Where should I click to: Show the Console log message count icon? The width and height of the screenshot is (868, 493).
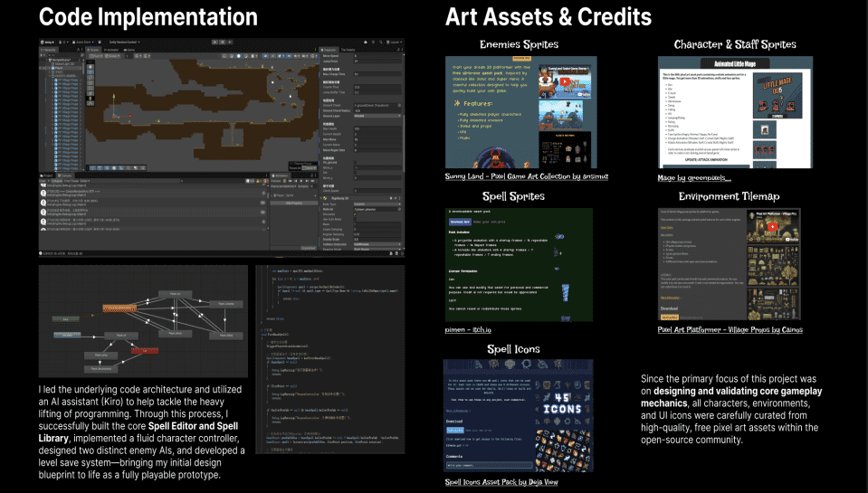250,181
